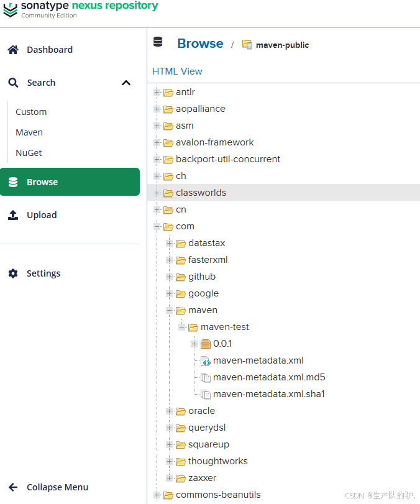Click the Dashboard home icon

point(13,50)
